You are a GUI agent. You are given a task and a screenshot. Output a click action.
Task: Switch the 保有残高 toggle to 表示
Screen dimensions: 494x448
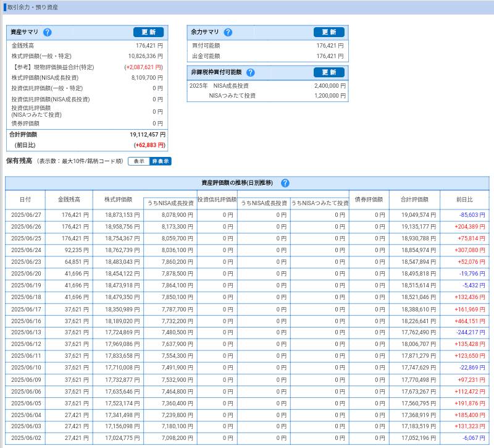point(139,161)
